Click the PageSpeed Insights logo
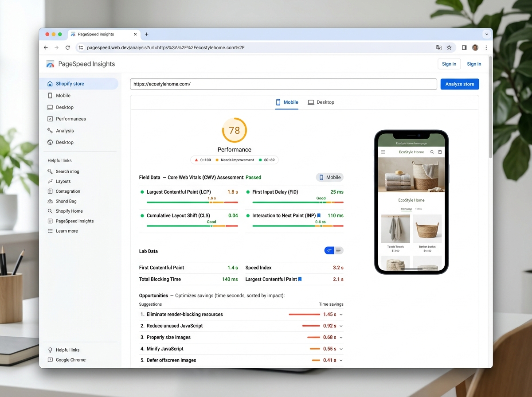532x397 pixels. (51, 64)
